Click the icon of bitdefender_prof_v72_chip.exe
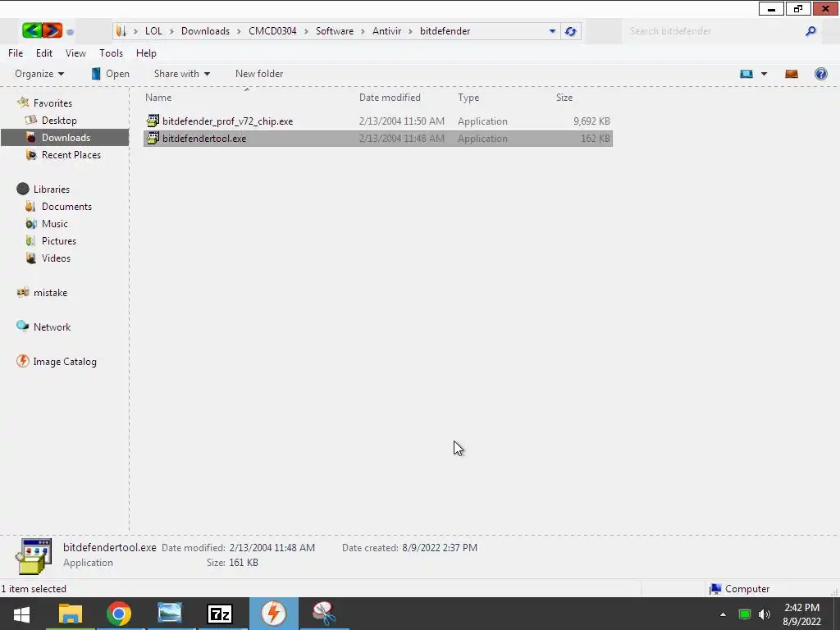The width and height of the screenshot is (840, 630). click(x=153, y=121)
